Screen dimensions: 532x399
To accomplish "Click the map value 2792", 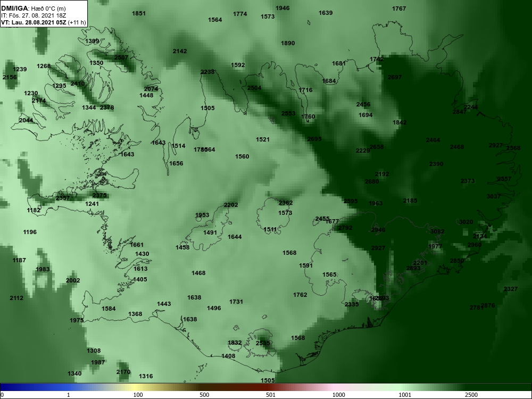I will click(x=345, y=228).
